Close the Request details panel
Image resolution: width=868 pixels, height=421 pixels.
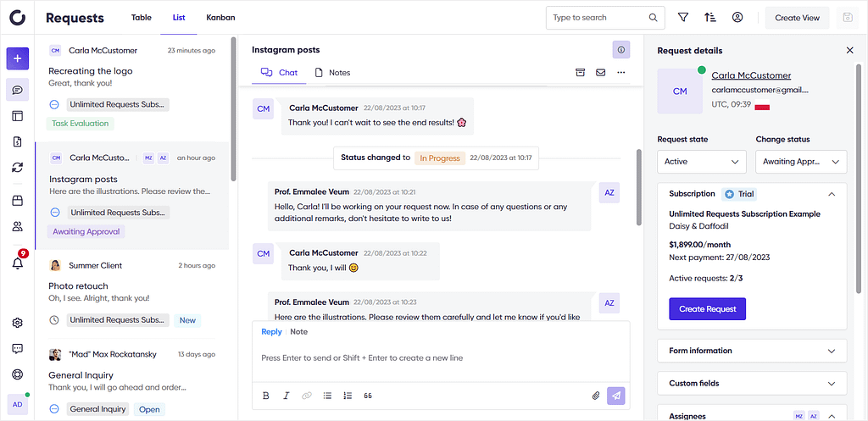(849, 50)
